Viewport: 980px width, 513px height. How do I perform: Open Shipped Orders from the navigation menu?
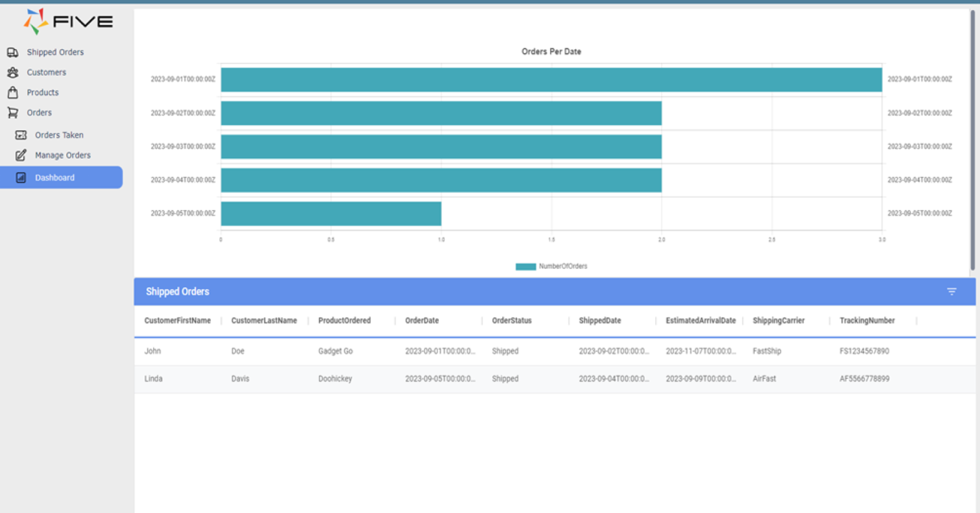[55, 52]
